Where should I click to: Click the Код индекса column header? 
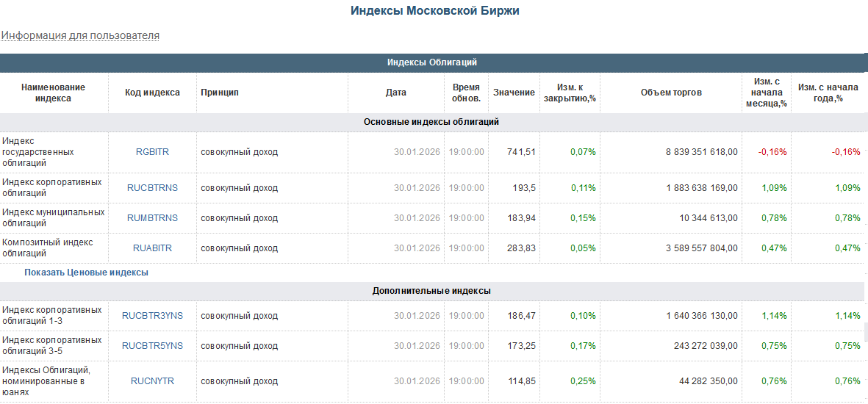click(152, 93)
